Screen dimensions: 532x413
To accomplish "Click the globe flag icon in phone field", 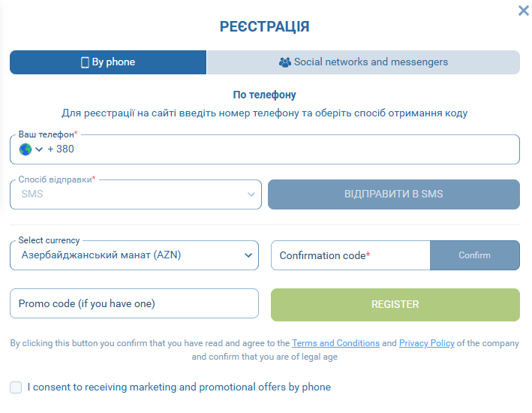I will point(26,149).
